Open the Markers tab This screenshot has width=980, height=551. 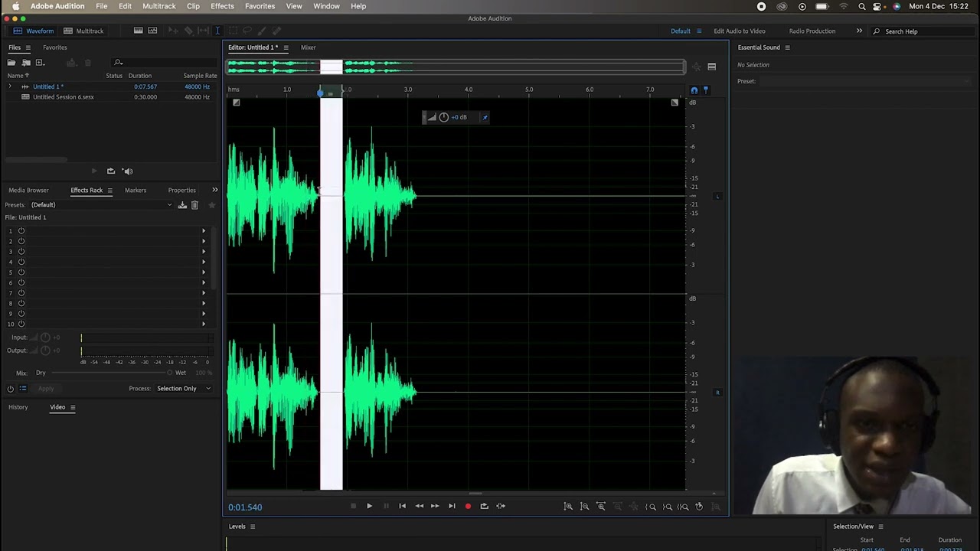pos(136,190)
